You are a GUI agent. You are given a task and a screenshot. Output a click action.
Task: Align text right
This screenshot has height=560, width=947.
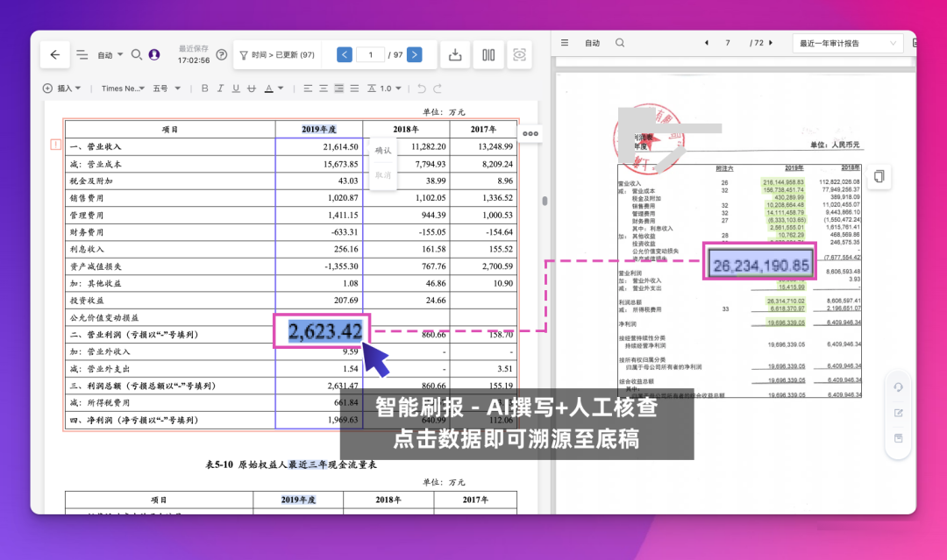338,89
